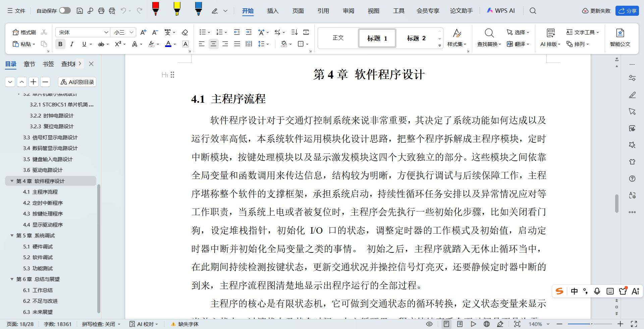The height and width of the screenshot is (329, 644).
Task: Switch to the 审阅 ribbon tab
Action: pyautogui.click(x=348, y=11)
